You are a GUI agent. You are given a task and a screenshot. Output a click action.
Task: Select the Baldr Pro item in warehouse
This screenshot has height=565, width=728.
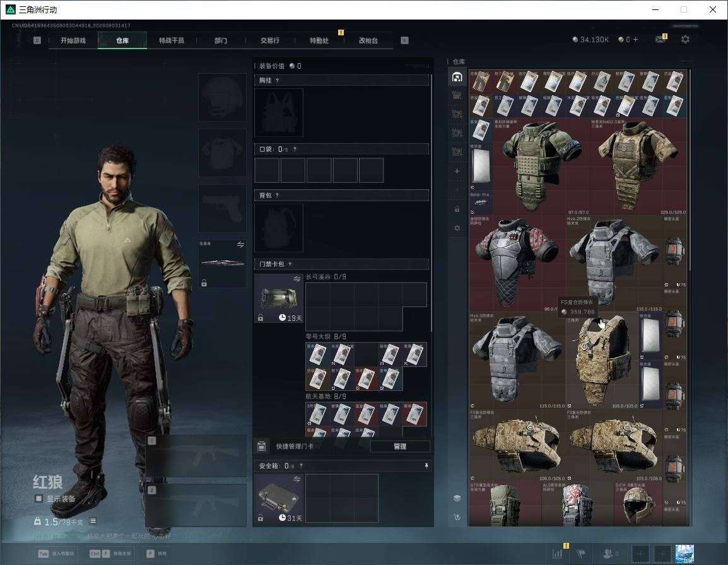pos(481,202)
